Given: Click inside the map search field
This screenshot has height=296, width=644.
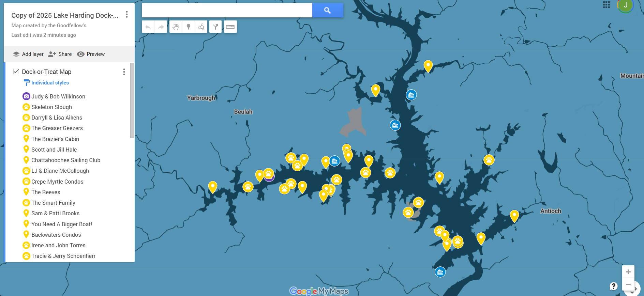Looking at the screenshot, I should [x=227, y=11].
